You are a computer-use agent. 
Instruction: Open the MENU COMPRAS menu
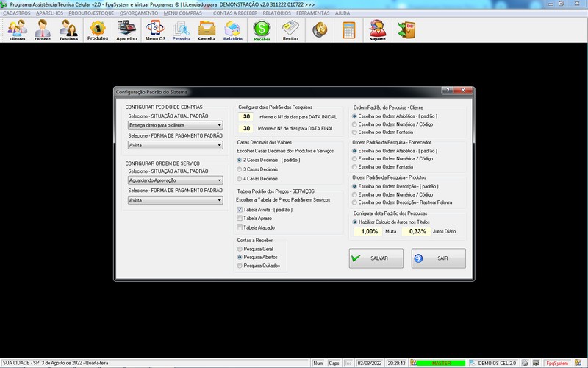[x=182, y=13]
